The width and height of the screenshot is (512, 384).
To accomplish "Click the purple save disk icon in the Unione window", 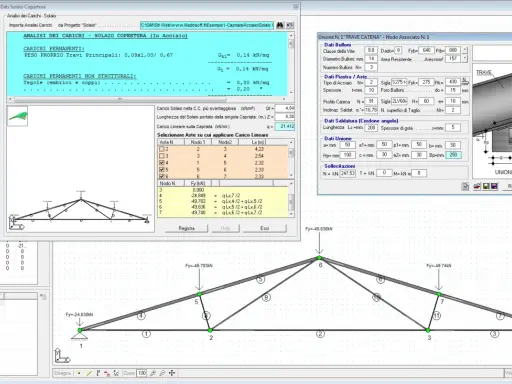I will (494, 186).
